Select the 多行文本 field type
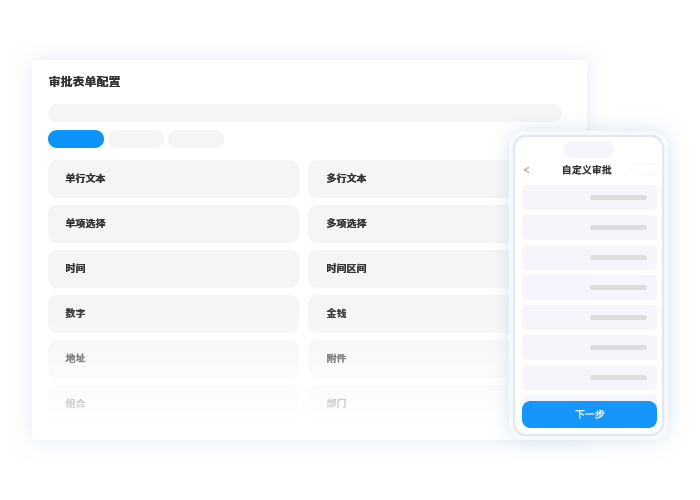Image resolution: width=700 pixels, height=500 pixels. (408, 179)
